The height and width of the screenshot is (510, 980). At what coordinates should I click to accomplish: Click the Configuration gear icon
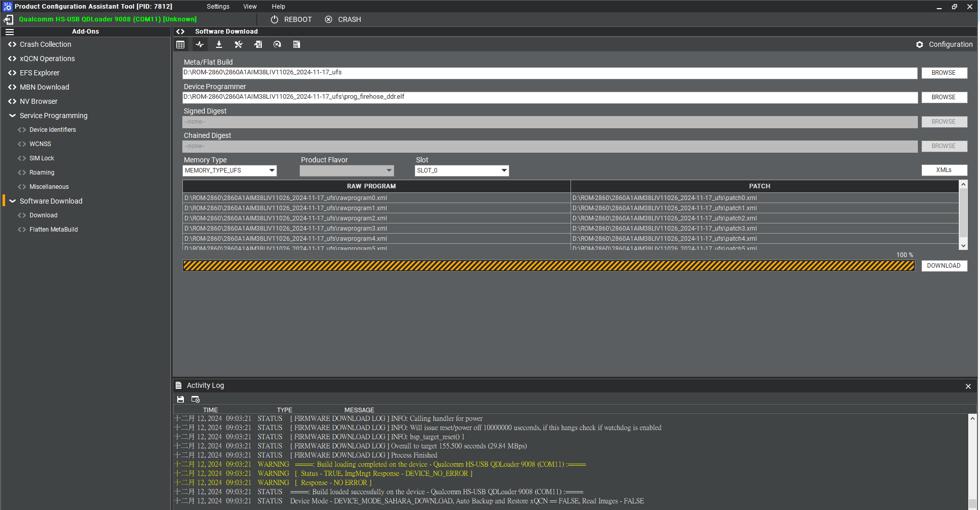click(x=919, y=45)
